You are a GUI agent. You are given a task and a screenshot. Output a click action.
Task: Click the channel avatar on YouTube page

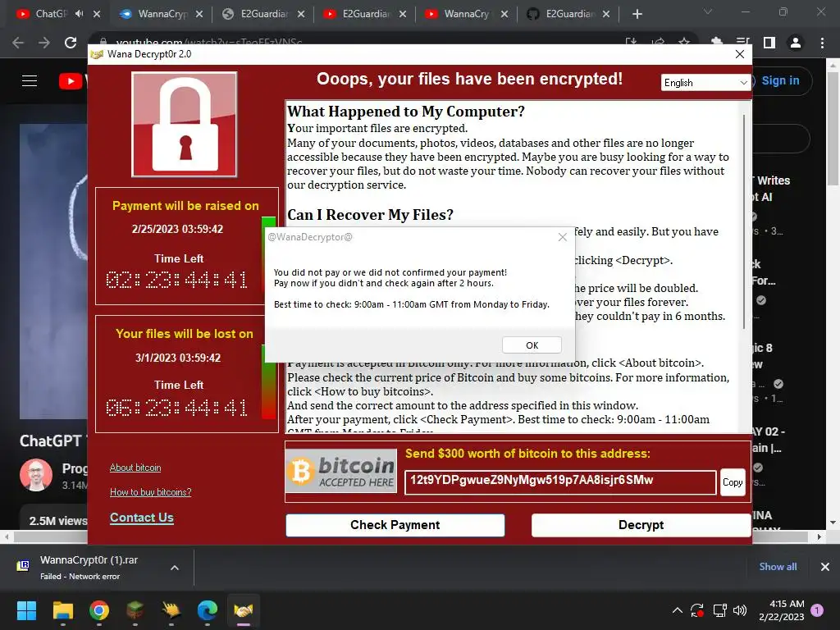(36, 475)
